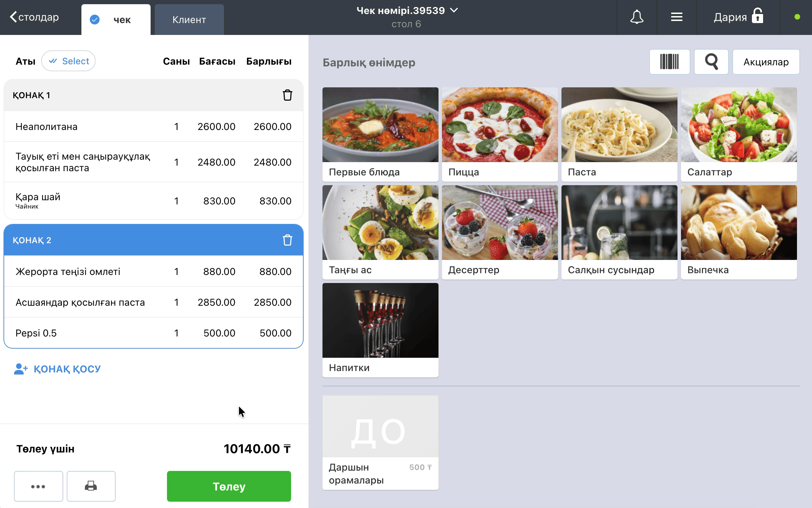The width and height of the screenshot is (812, 508).
Task: Open the Пицца category
Action: tap(500, 134)
